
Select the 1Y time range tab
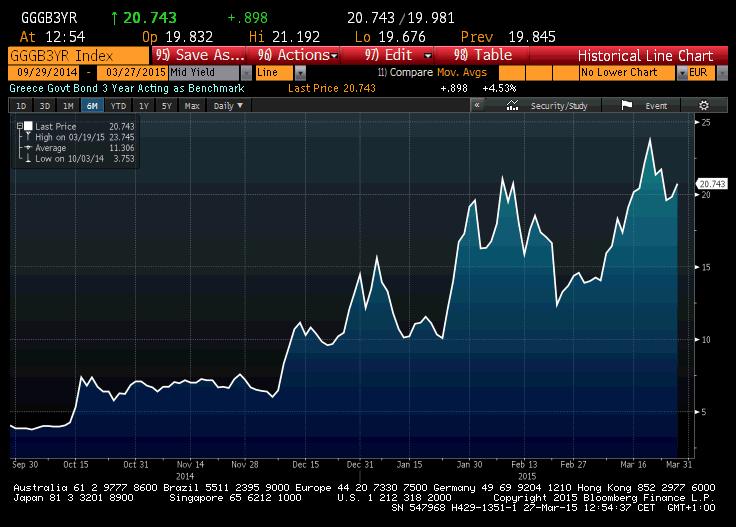click(144, 106)
